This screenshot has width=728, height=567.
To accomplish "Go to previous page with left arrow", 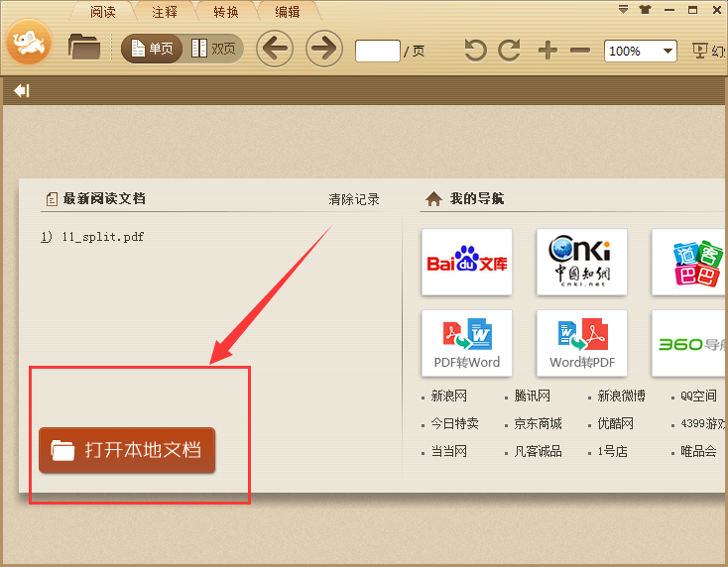I will pyautogui.click(x=274, y=49).
